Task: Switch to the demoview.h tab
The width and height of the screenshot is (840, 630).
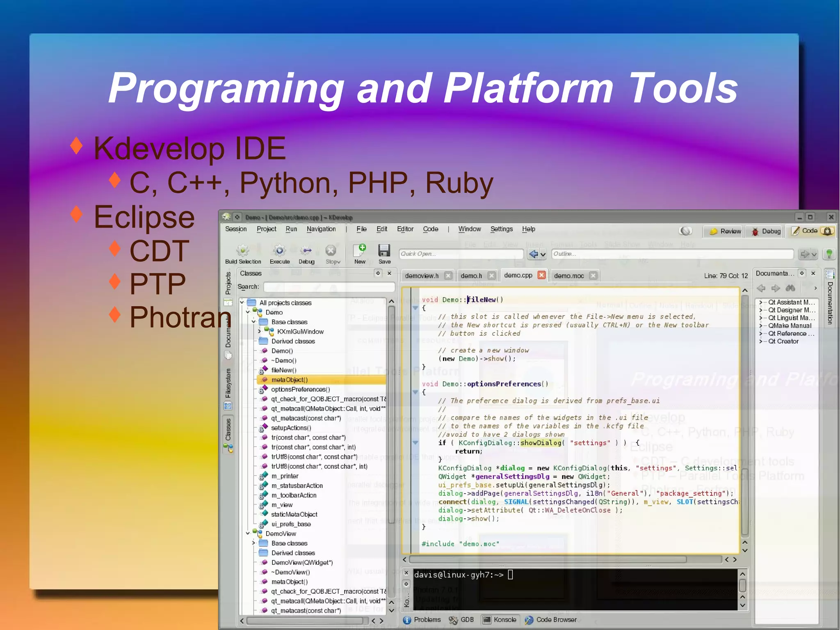Action: pos(422,276)
